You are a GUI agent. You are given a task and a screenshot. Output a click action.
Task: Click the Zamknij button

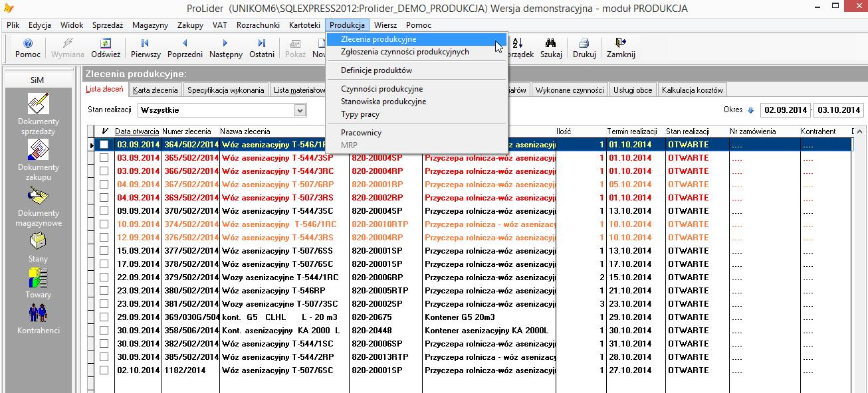(621, 48)
